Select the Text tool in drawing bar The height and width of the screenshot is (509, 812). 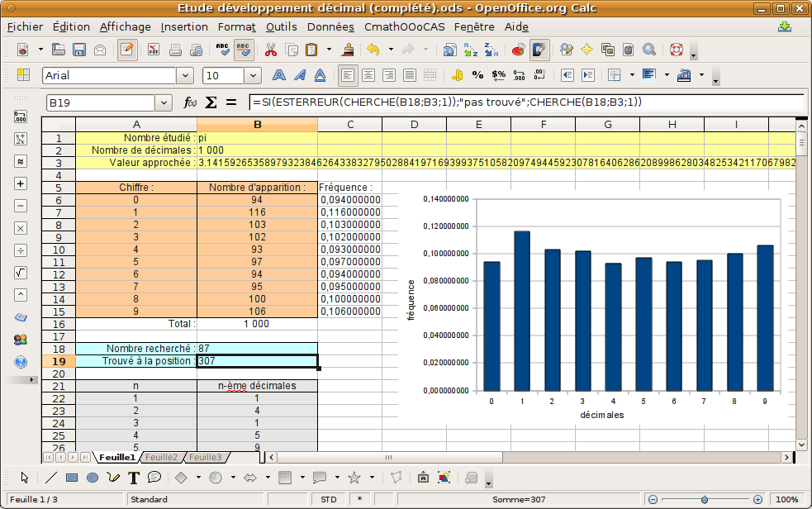click(x=134, y=478)
